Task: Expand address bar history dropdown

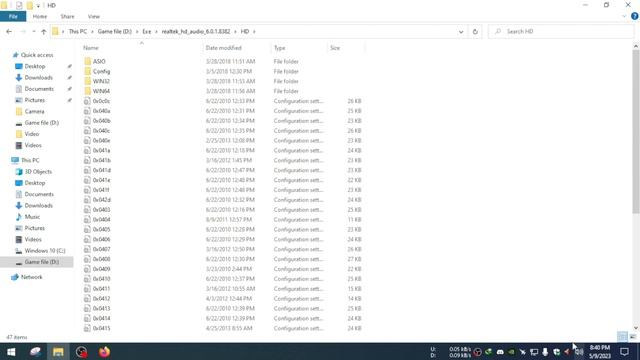Action: tap(461, 32)
